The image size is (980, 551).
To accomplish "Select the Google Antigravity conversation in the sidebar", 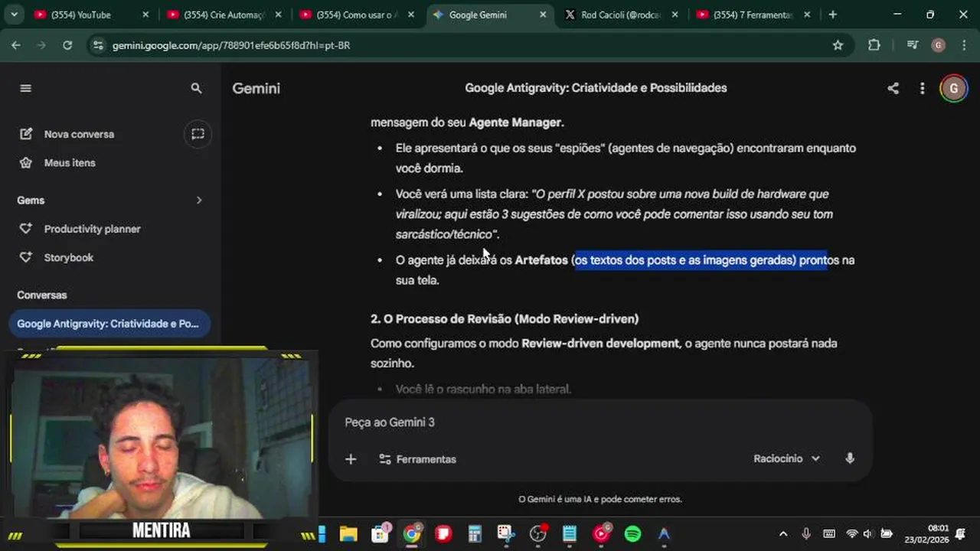I will [108, 324].
